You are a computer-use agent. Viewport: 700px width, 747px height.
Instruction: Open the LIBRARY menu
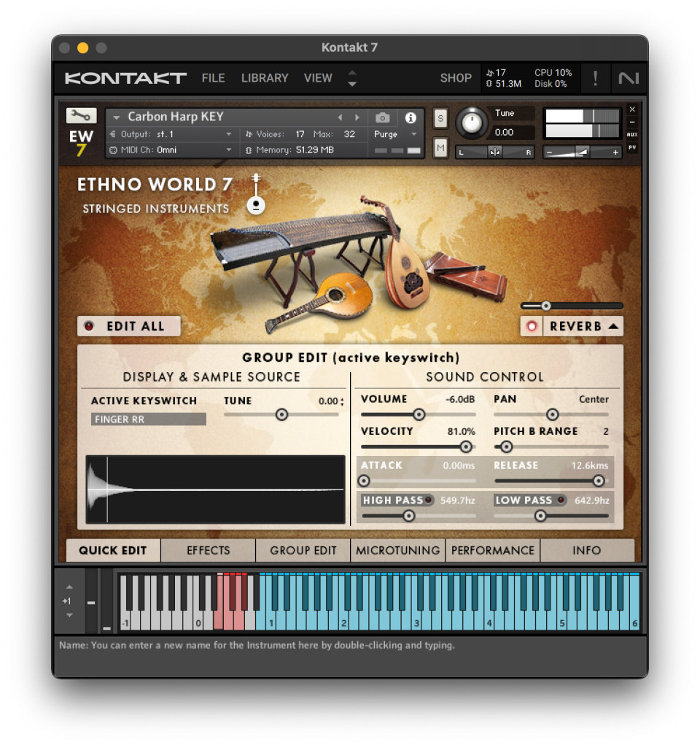265,78
